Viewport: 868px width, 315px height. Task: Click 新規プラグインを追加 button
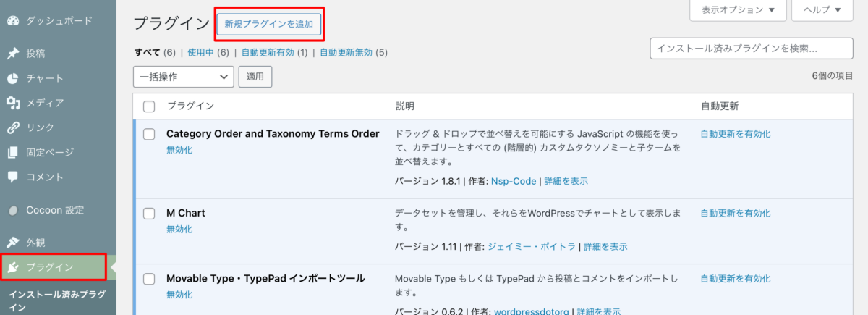(269, 24)
